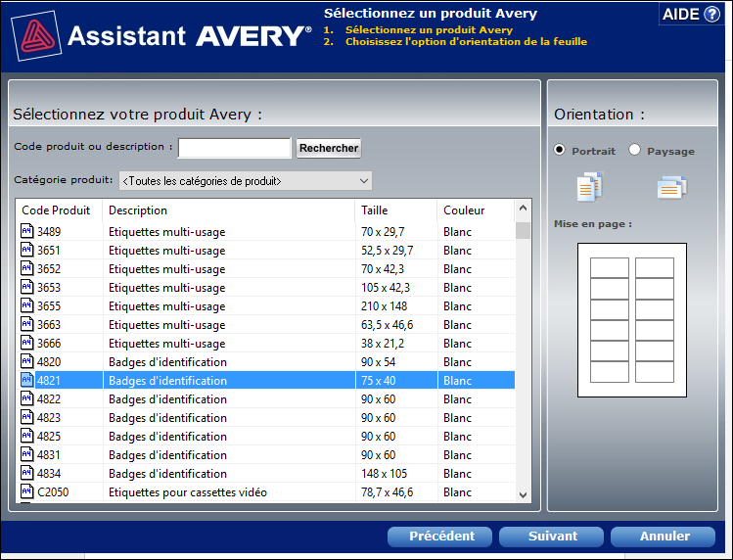This screenshot has height=560, width=733.
Task: Click the A4 icon beside code 3652
Action: (x=27, y=268)
